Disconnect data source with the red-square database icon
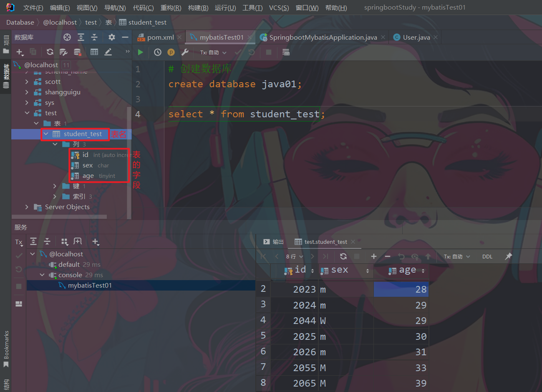542x392 pixels. pyautogui.click(x=77, y=52)
